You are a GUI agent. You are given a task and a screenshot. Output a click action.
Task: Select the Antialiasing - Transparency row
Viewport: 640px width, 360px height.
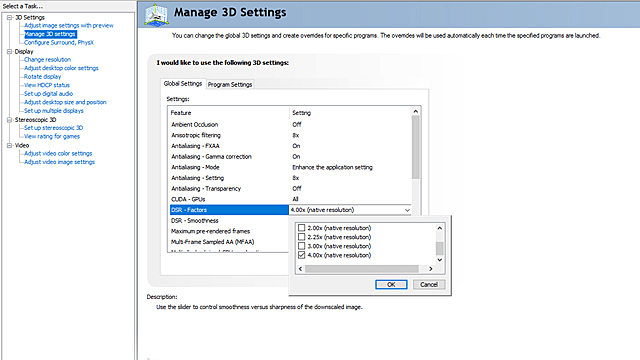290,189
